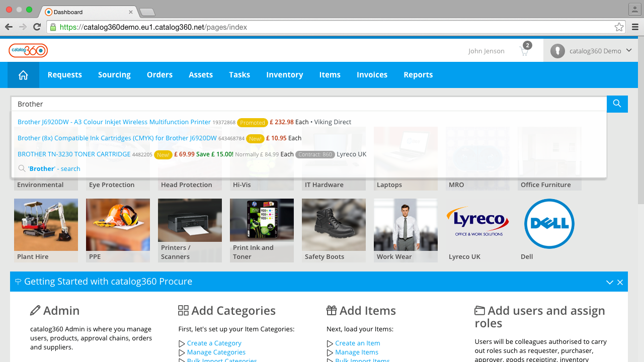Open the Work Wear category
This screenshot has width=644, height=362.
click(x=406, y=230)
